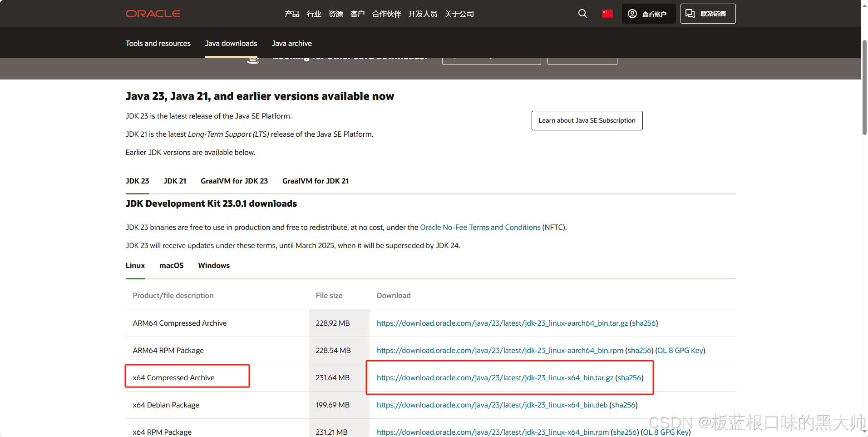Open sha256 for ARM64 Compressed Archive
Image resolution: width=868 pixels, height=437 pixels.
(x=644, y=323)
